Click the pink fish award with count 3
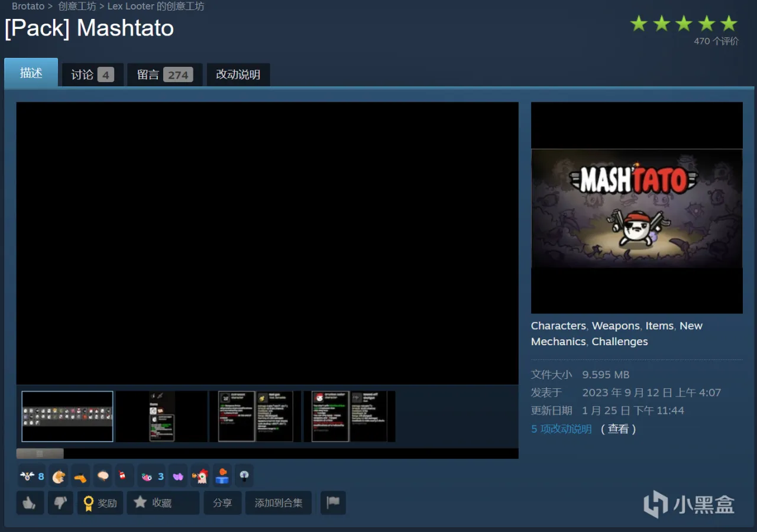Image resolution: width=757 pixels, height=532 pixels. (151, 476)
